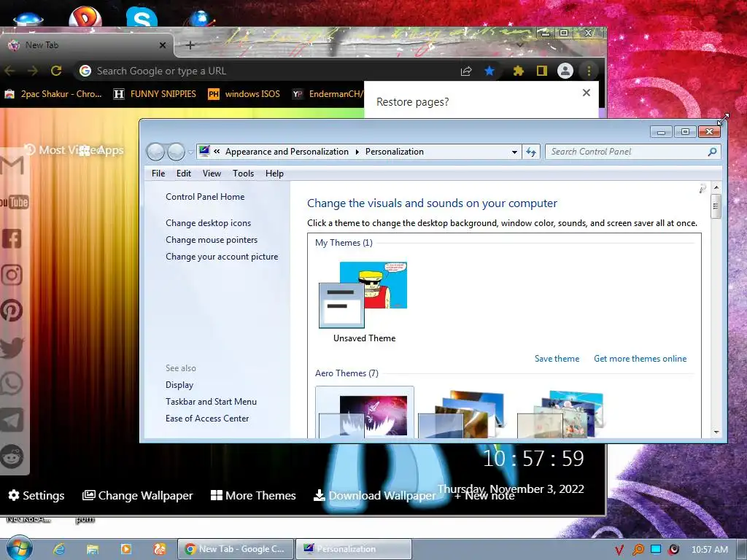The width and height of the screenshot is (747, 560).
Task: Open Change desktop icons link
Action: tap(208, 223)
